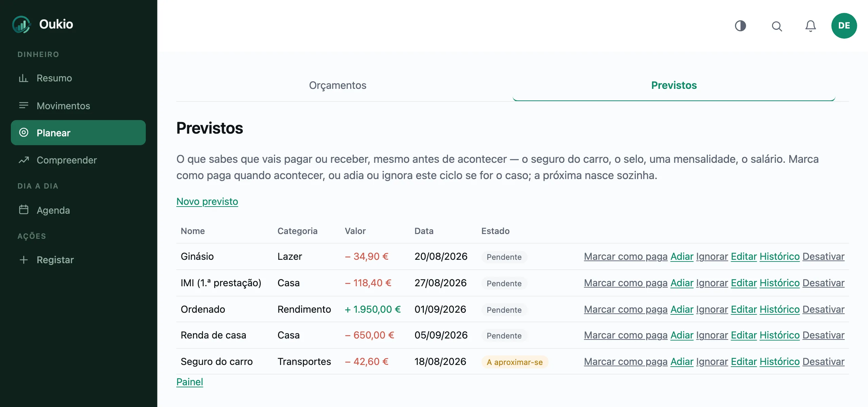Click the 27/08/2026 date cell
This screenshot has width=868, height=407.
click(x=440, y=283)
